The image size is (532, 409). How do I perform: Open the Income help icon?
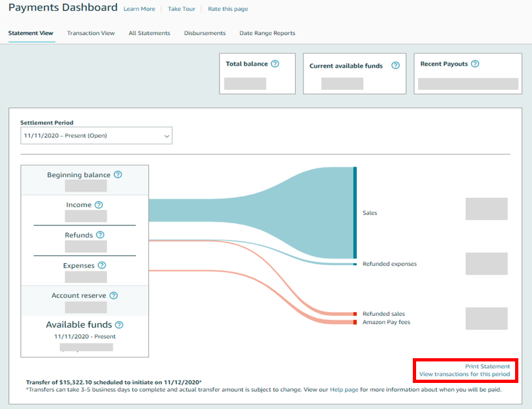click(98, 204)
